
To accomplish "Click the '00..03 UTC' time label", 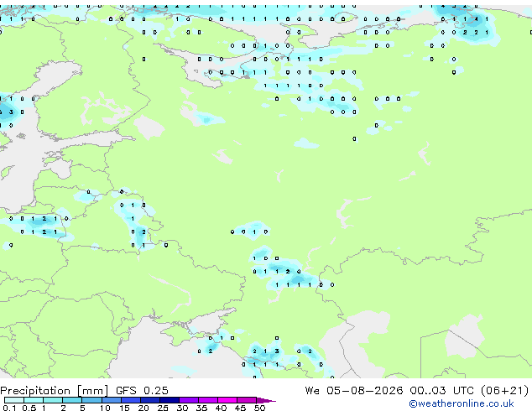I will point(441,390).
